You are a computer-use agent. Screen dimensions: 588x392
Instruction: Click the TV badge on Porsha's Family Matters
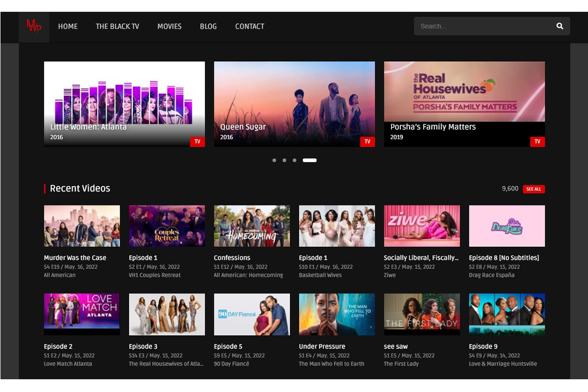pos(538,142)
